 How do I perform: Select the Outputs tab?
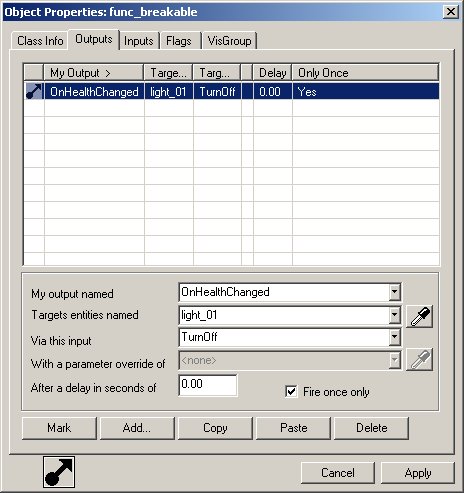coord(94,39)
